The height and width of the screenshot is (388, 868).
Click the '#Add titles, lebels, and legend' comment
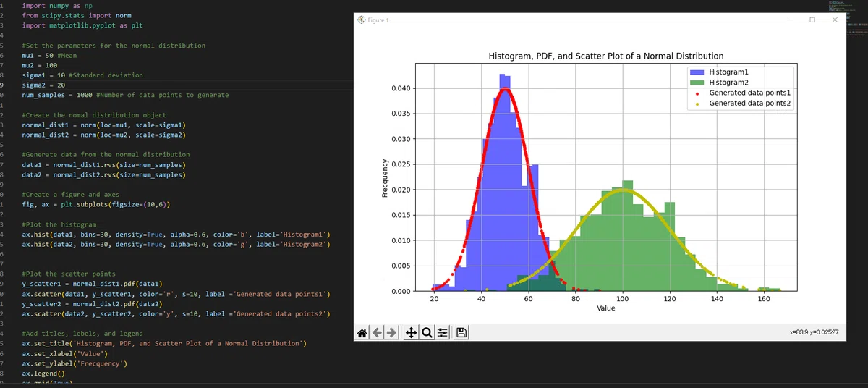(82, 334)
